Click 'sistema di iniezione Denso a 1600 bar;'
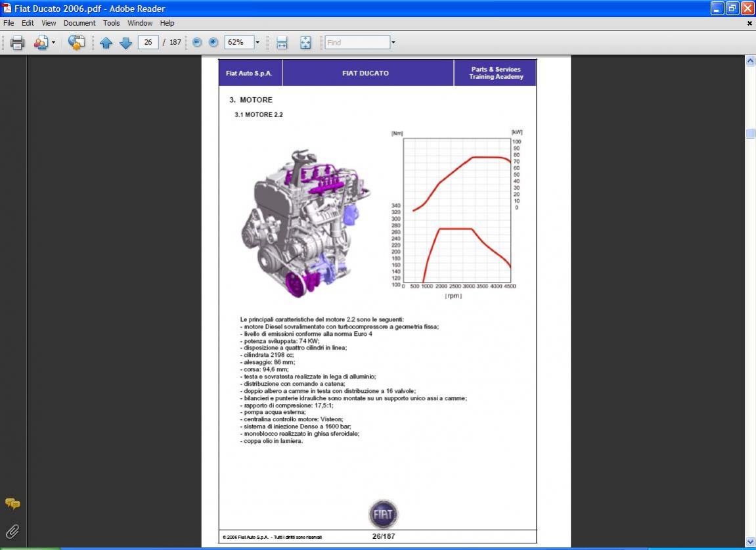 [x=296, y=426]
